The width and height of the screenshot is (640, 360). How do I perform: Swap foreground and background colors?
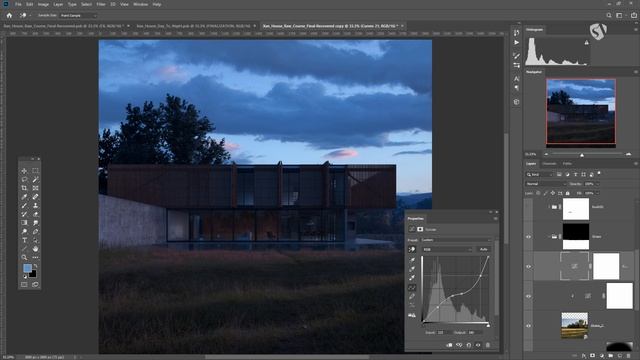point(36,266)
